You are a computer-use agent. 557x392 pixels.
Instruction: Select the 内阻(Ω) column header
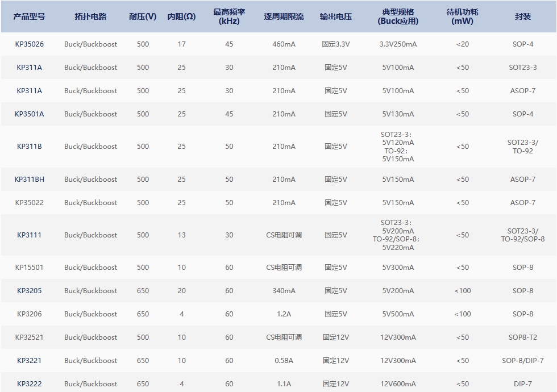pos(181,16)
